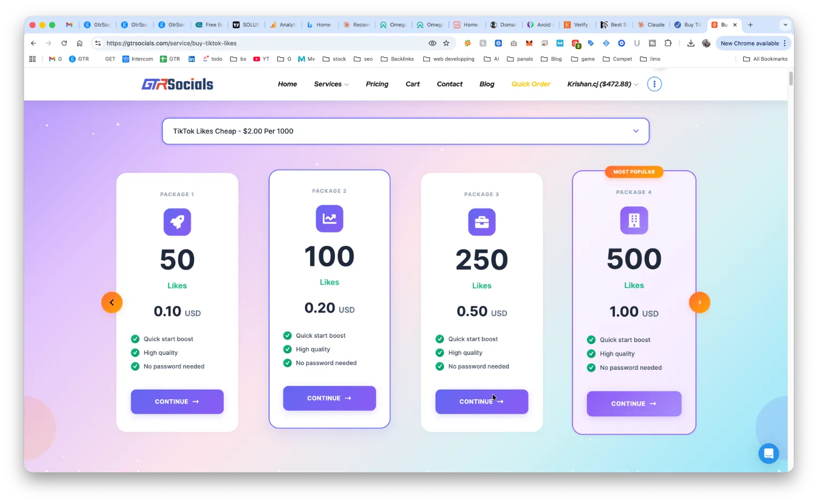Click the building icon on Package 4
The height and width of the screenshot is (504, 818).
633,220
